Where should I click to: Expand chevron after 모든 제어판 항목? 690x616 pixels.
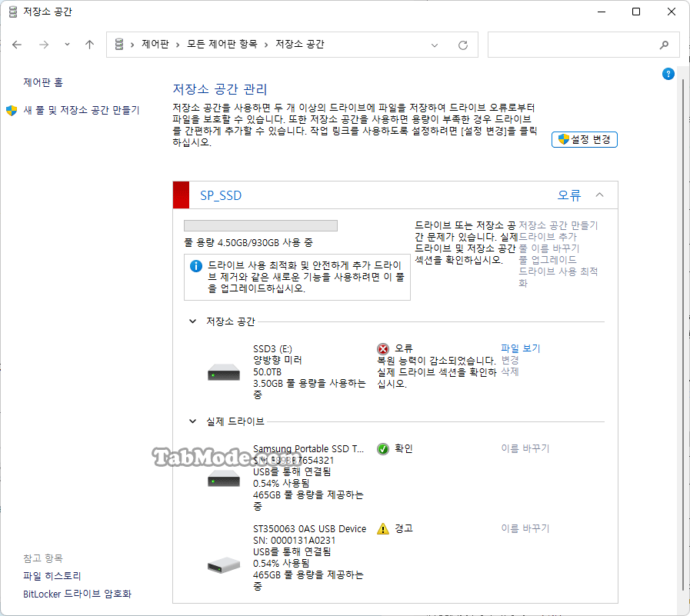pyautogui.click(x=266, y=45)
